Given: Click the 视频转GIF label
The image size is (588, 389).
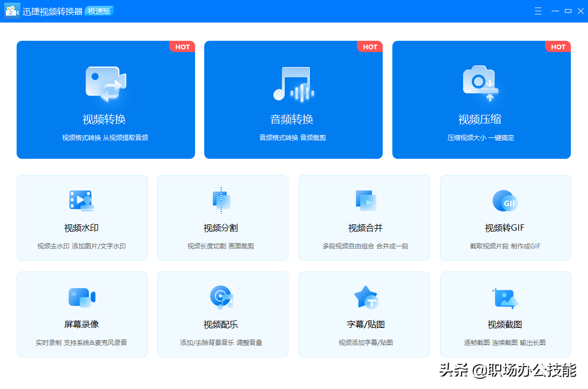Looking at the screenshot, I should point(505,228).
